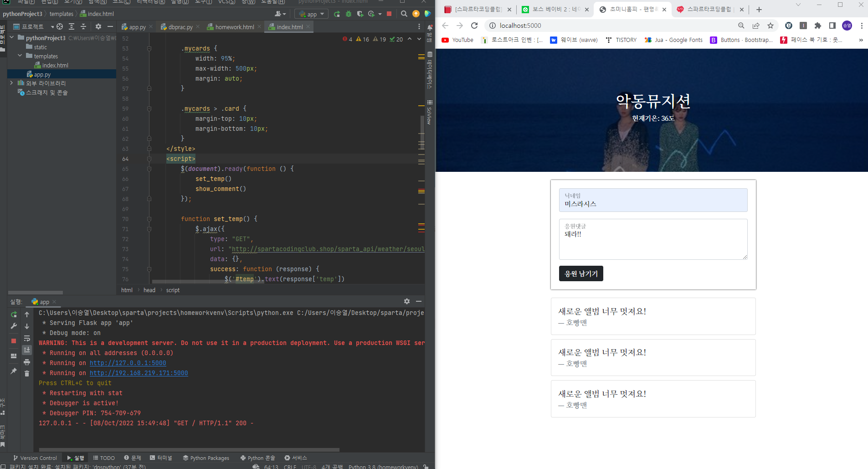Open profiler run options dropdown arrow
This screenshot has width=868, height=469.
coord(380,14)
